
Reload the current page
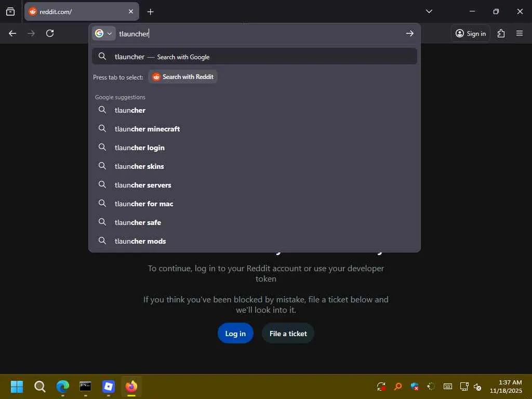[x=50, y=33]
